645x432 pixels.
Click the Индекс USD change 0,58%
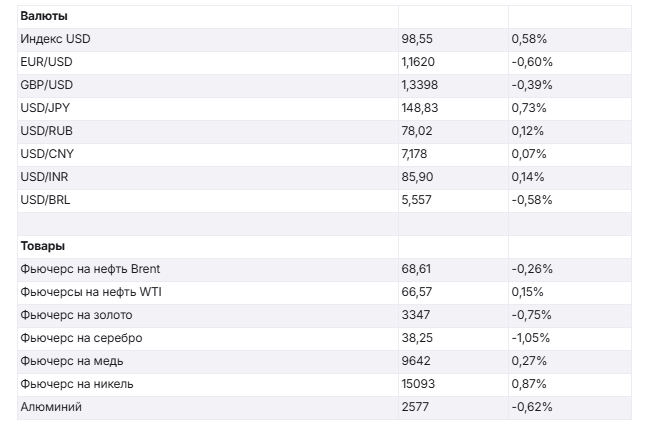(528, 39)
